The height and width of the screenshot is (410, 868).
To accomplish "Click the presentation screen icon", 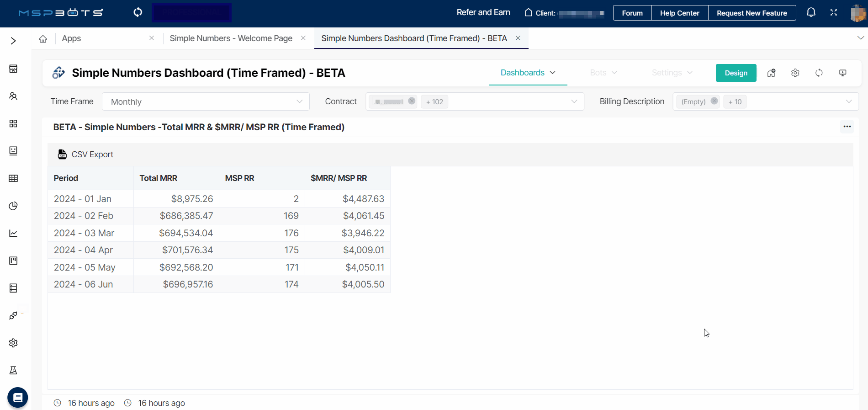I will pyautogui.click(x=843, y=73).
